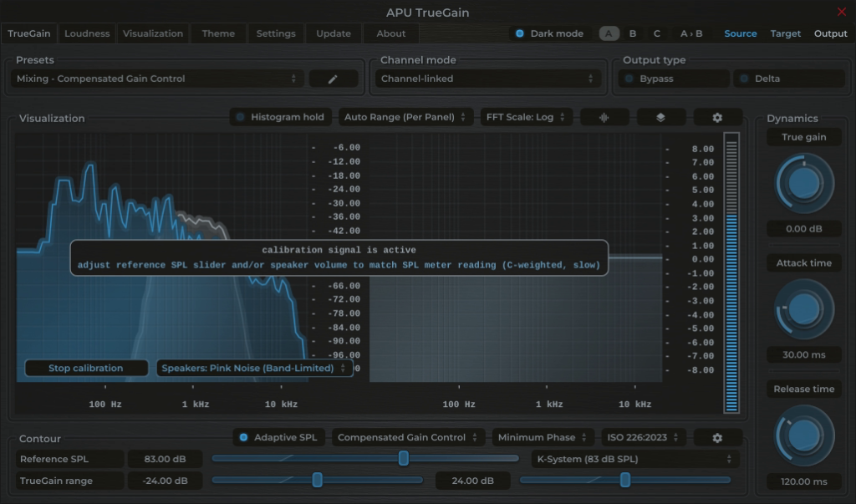
Task: Select the spectrum analyzer icon in Visualization toolbar
Action: (x=604, y=117)
